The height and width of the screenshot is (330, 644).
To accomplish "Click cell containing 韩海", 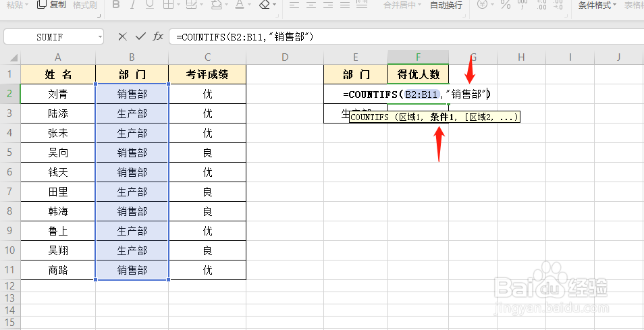I will pyautogui.click(x=58, y=211).
